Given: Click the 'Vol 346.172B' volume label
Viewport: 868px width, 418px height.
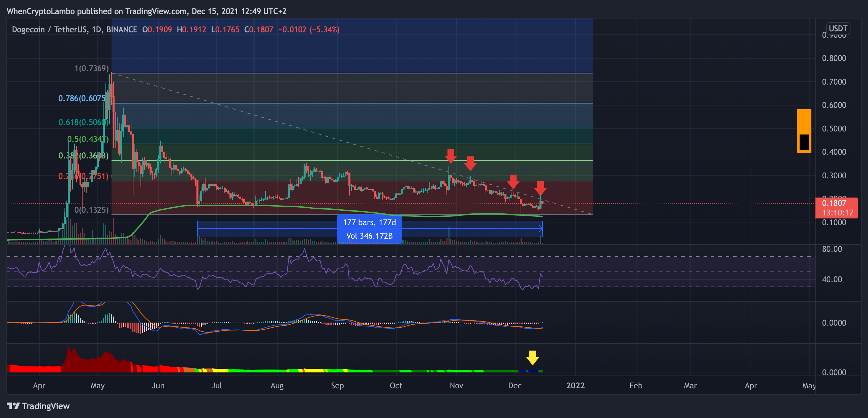Looking at the screenshot, I should click(369, 236).
